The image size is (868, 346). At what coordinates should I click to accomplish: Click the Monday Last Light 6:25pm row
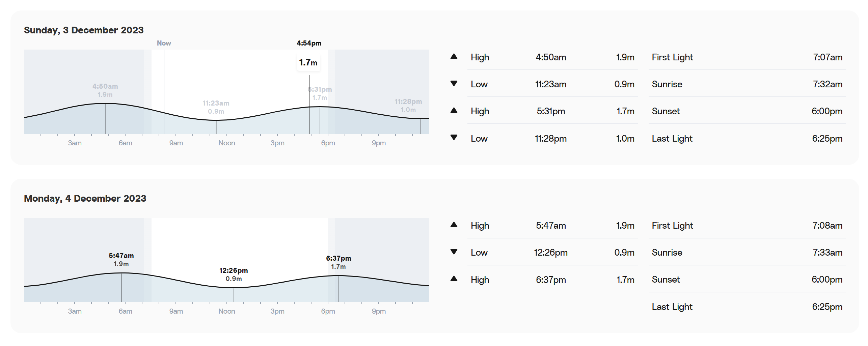pos(747,307)
